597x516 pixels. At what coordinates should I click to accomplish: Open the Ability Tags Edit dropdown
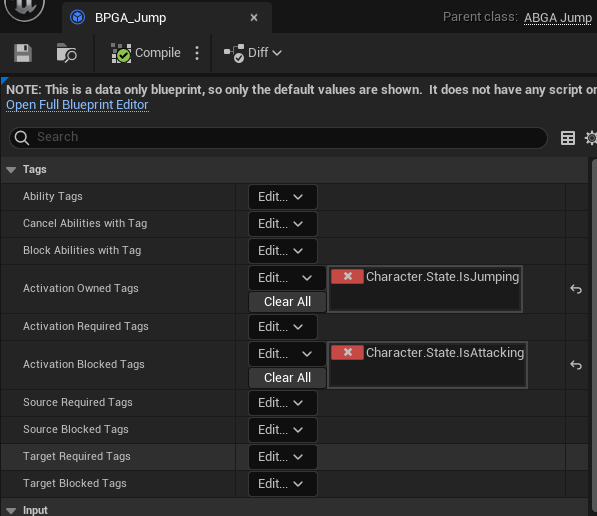pos(283,197)
